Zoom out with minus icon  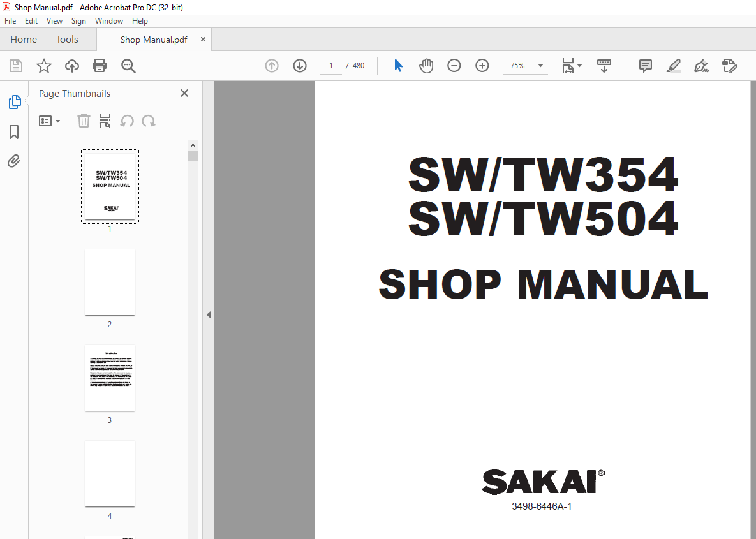click(x=454, y=66)
